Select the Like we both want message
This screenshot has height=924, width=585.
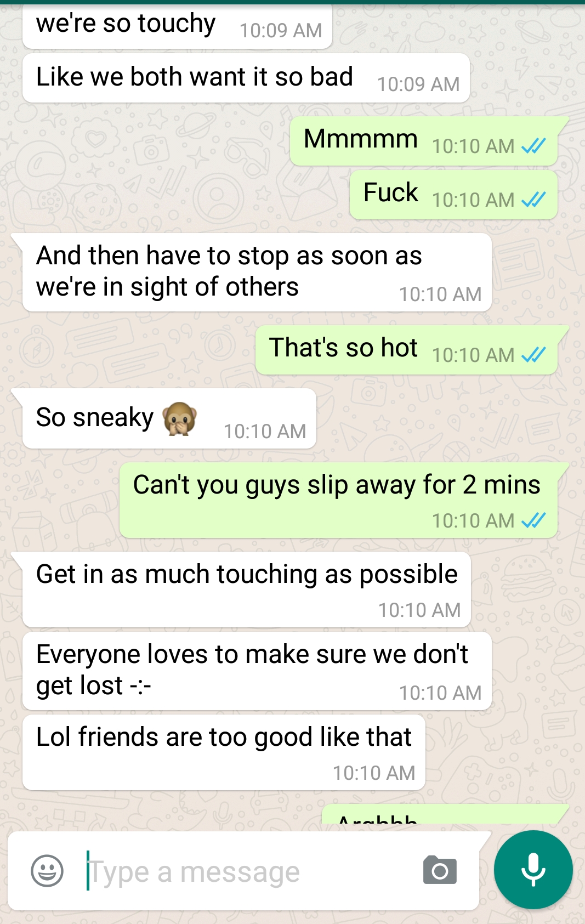point(246,78)
